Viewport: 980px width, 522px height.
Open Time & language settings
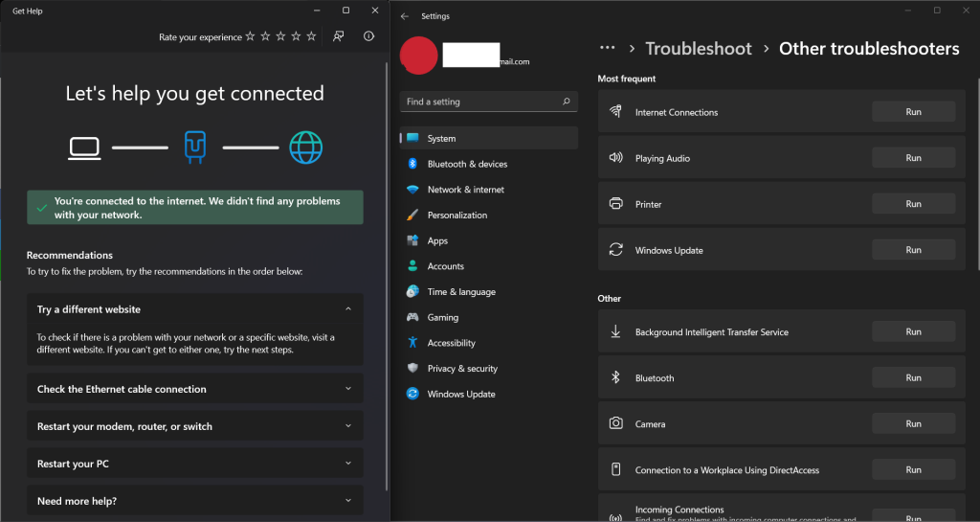(x=488, y=292)
